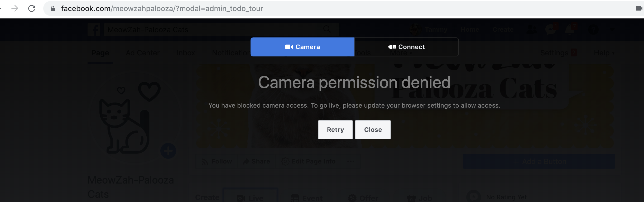Open the three-dots more options button
Image resolution: width=644 pixels, height=202 pixels.
click(350, 161)
